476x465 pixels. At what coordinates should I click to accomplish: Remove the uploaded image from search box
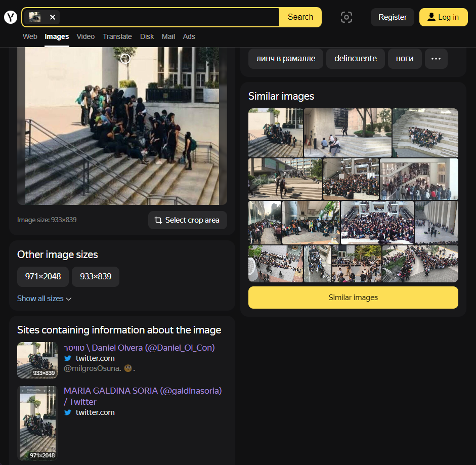click(x=53, y=17)
